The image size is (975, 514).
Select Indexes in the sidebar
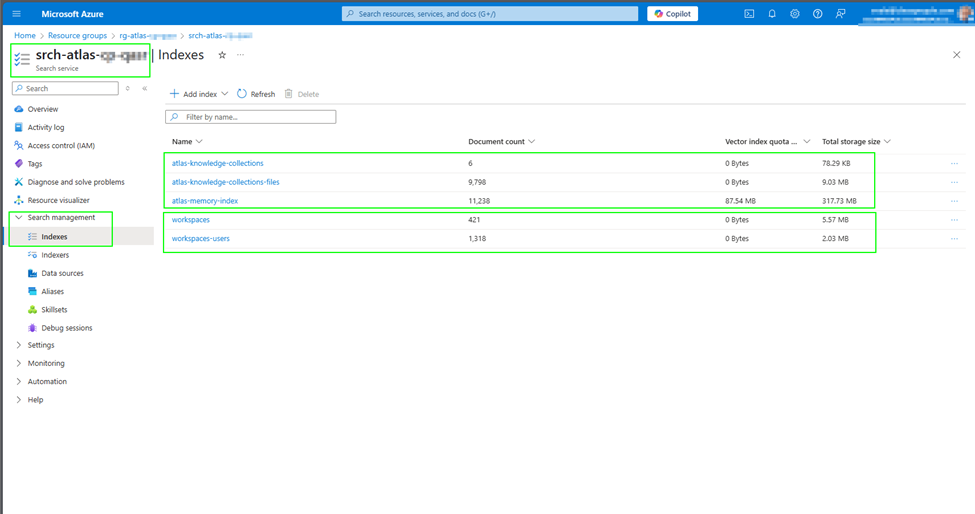54,237
